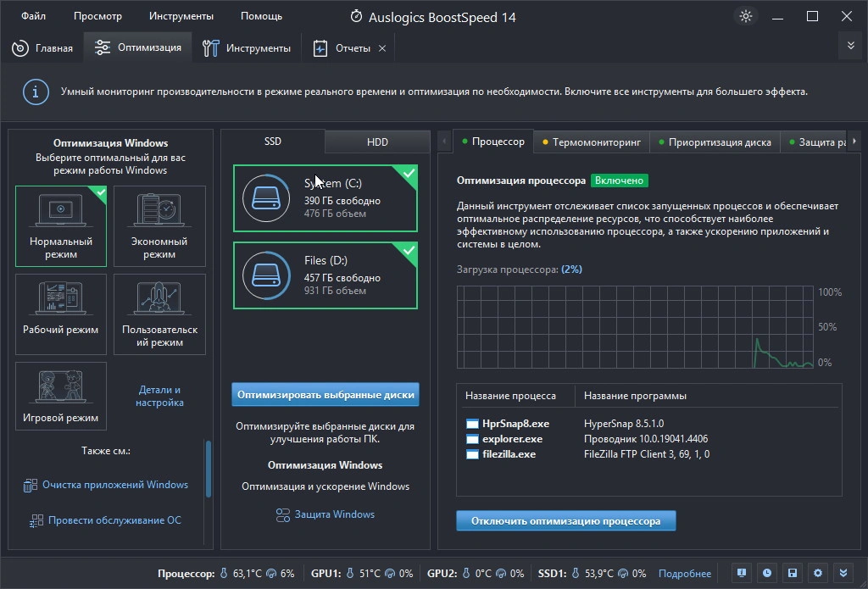Screen dimensions: 868x589
Task: Click the System (C:) drive icon
Action: [x=266, y=198]
